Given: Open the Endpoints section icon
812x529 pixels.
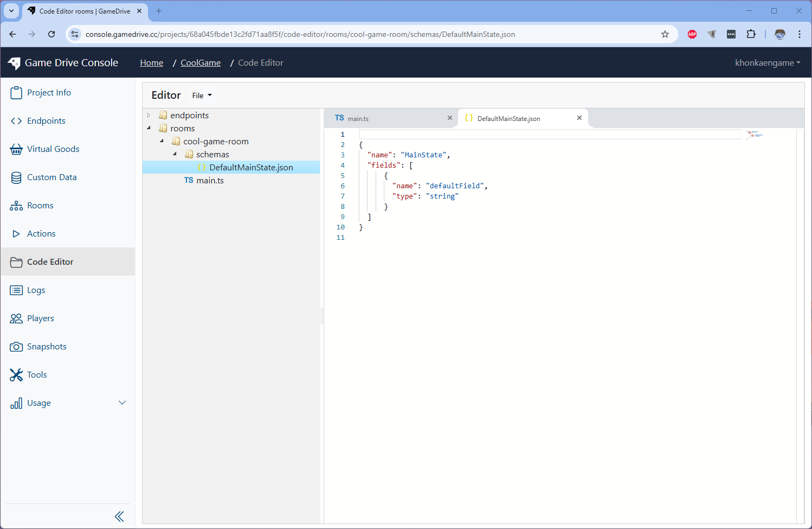Looking at the screenshot, I should tap(16, 120).
